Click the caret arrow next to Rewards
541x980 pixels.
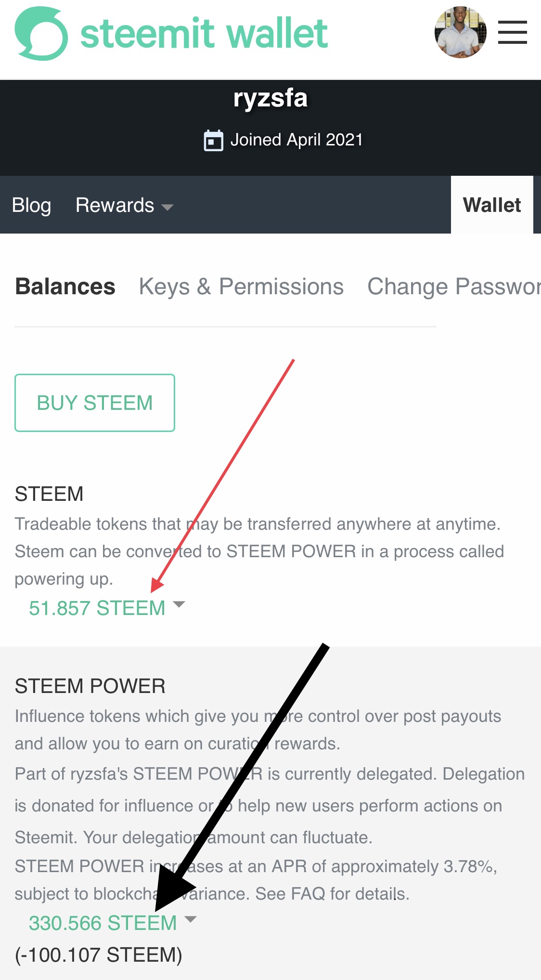(x=167, y=207)
